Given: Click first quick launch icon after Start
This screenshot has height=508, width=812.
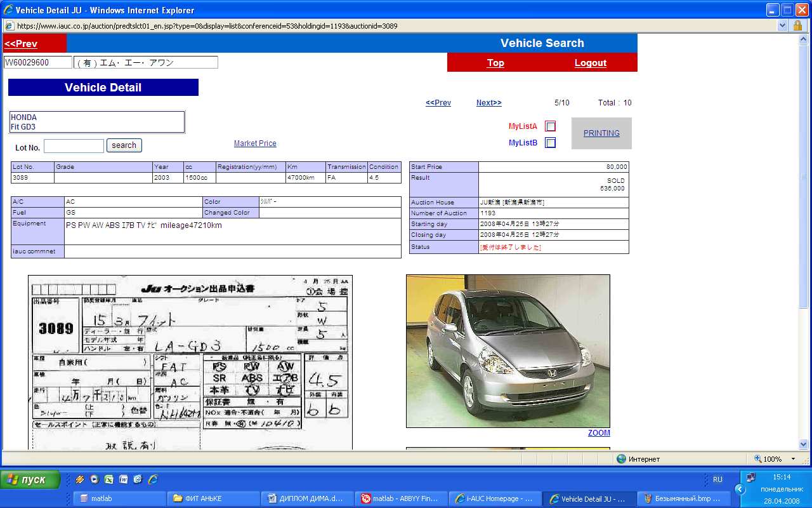Looking at the screenshot, I should (80, 480).
